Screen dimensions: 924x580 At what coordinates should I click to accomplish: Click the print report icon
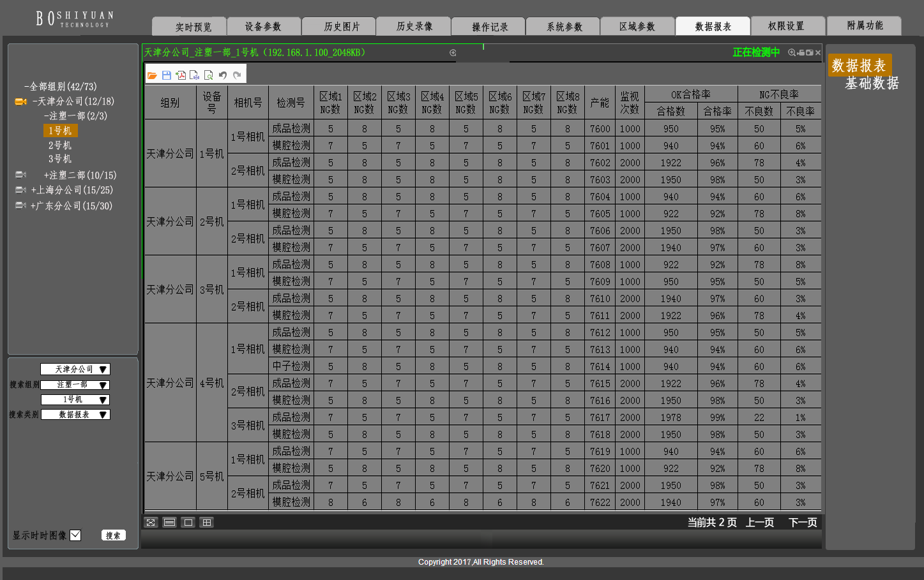click(195, 75)
